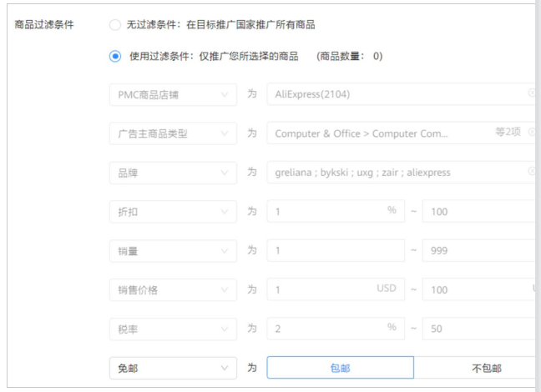The width and height of the screenshot is (541, 392).
Task: Clear the brand selection icon
Action: [532, 171]
